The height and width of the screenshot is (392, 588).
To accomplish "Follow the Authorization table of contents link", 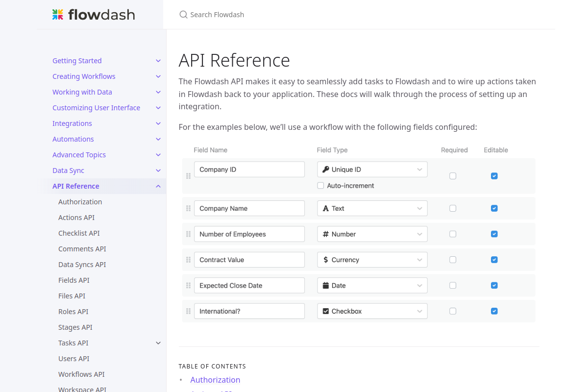I will tap(215, 380).
